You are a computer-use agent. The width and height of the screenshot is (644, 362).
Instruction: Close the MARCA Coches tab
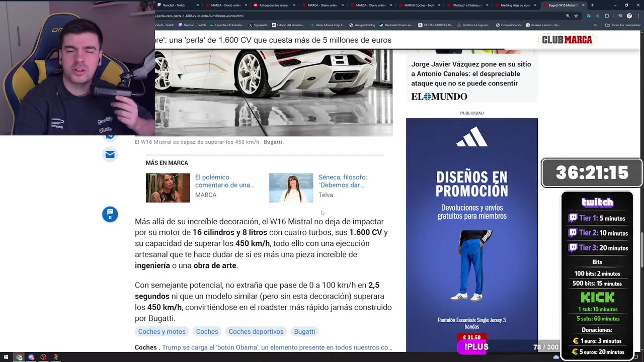[439, 5]
